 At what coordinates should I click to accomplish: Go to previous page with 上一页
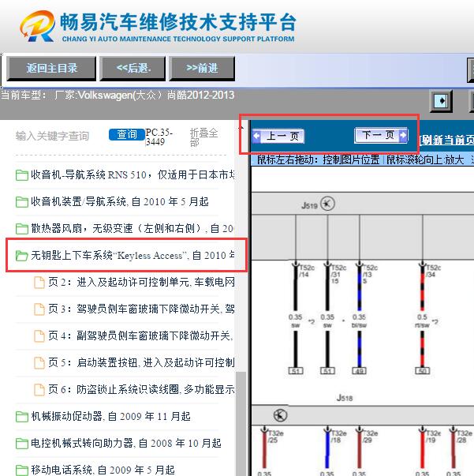[x=278, y=136]
